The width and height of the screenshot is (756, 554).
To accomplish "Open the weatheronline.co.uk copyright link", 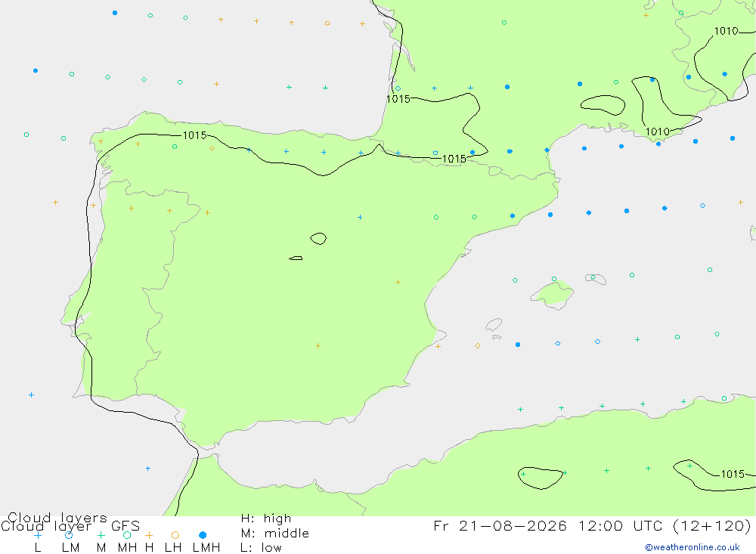I will pyautogui.click(x=692, y=547).
